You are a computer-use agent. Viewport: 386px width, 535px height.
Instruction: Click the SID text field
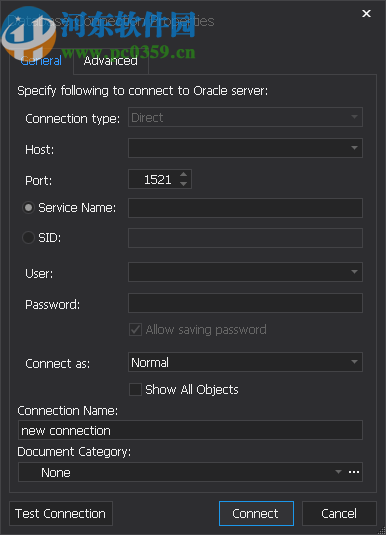245,238
